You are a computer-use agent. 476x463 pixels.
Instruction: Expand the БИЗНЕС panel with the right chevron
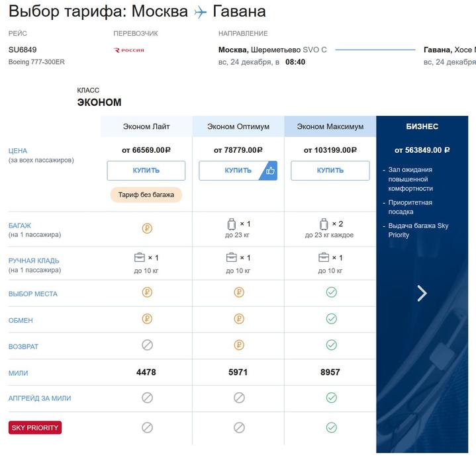tap(422, 293)
